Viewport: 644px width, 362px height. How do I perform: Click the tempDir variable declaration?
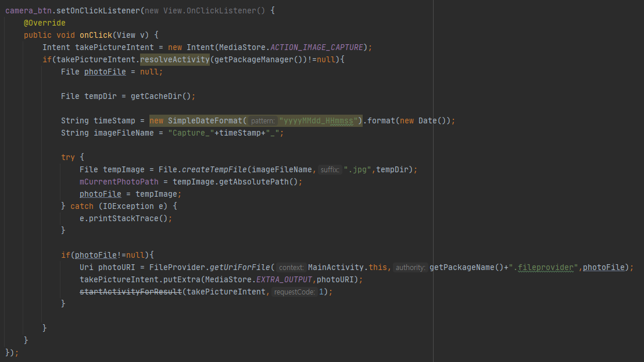[101, 96]
